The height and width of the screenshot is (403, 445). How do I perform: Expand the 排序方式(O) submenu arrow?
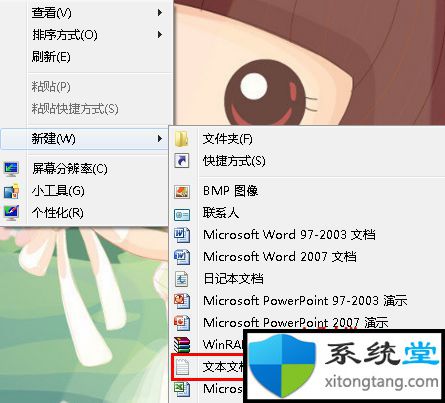click(x=160, y=35)
